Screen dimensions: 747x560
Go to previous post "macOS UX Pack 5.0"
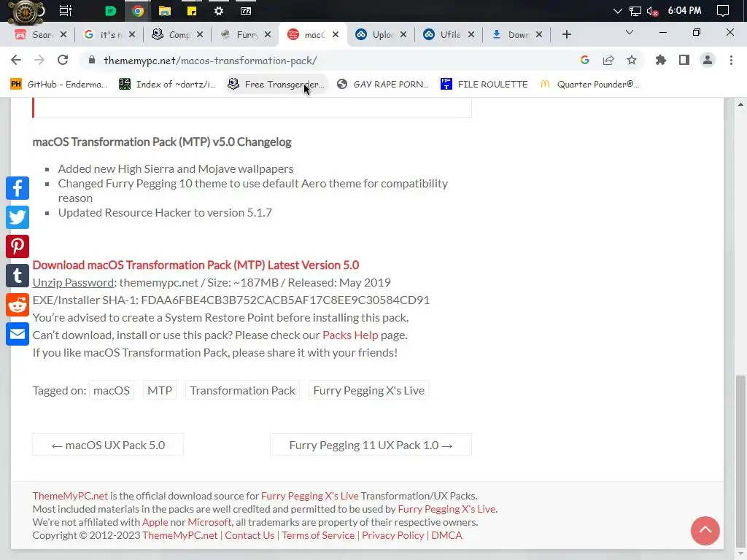pyautogui.click(x=108, y=445)
